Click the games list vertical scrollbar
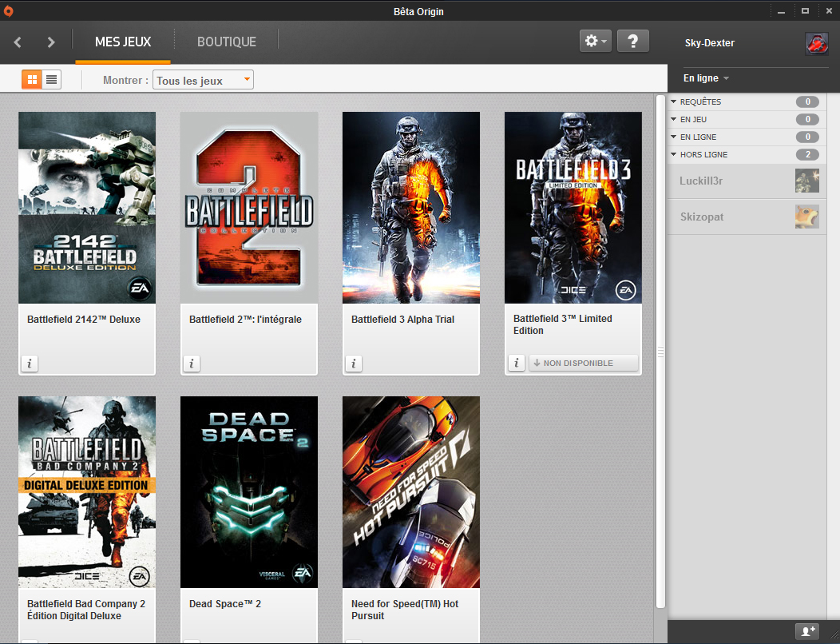 pyautogui.click(x=660, y=352)
